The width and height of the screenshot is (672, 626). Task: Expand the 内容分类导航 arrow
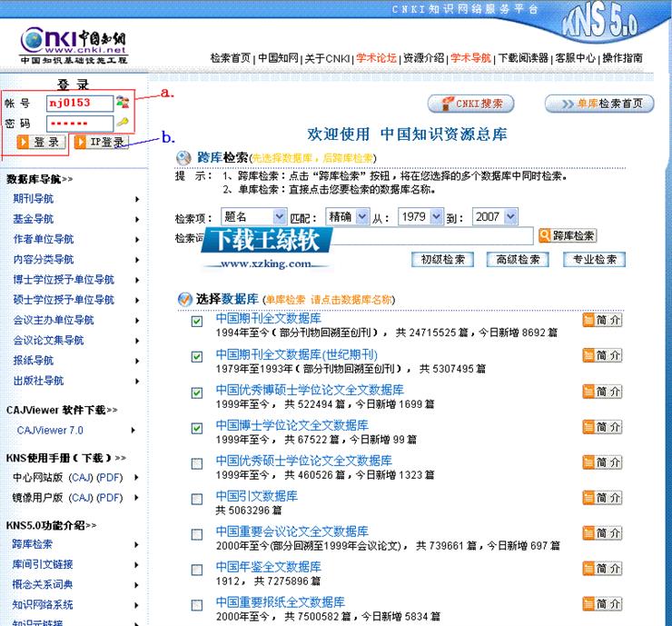tap(137, 260)
